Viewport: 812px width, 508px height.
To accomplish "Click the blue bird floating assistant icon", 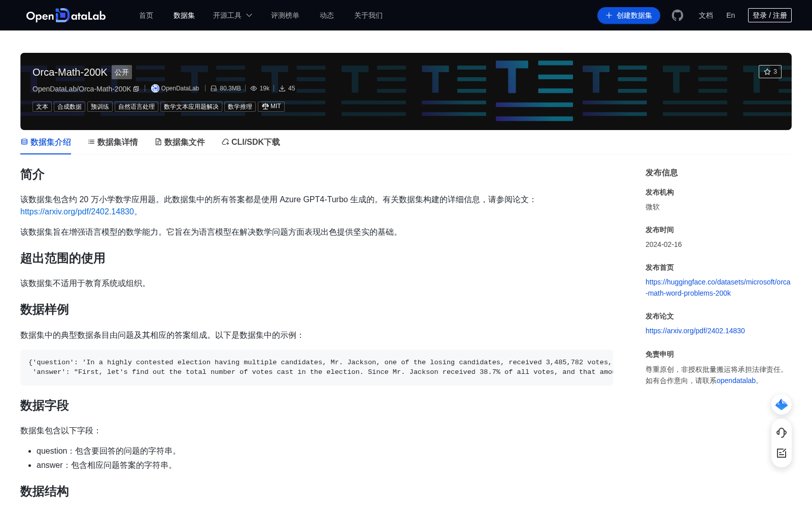I will click(x=782, y=404).
